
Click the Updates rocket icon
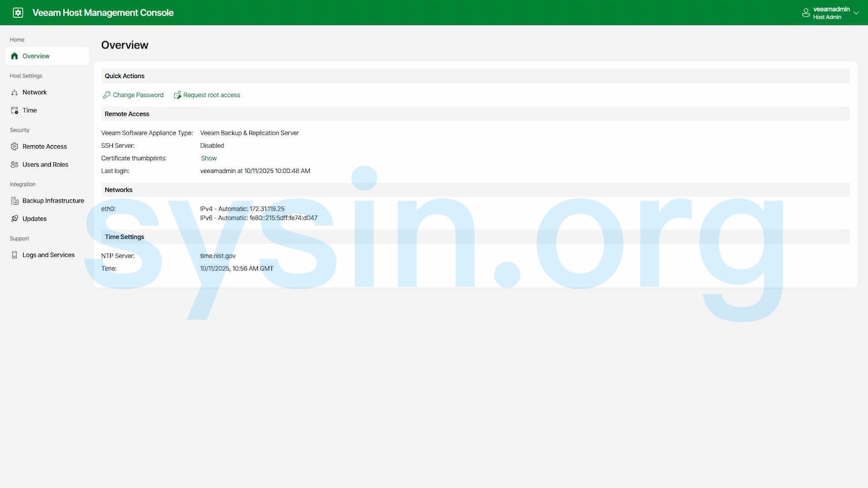14,219
